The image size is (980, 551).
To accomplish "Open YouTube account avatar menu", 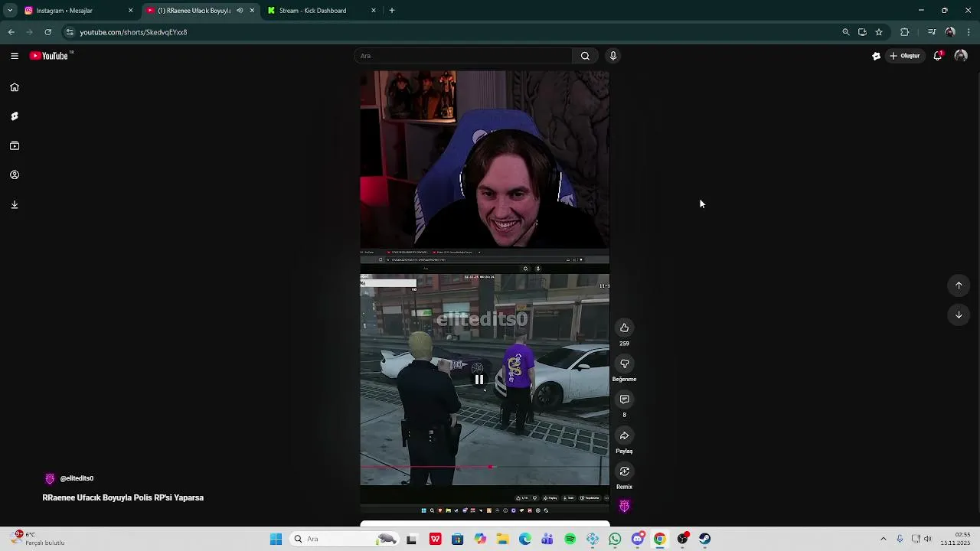I will tap(961, 56).
